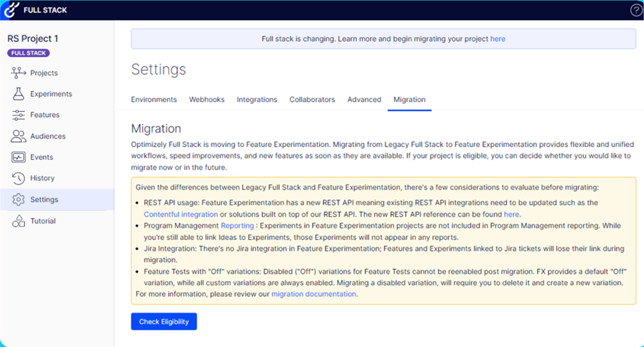Open Events in the sidebar
Image resolution: width=644 pixels, height=347 pixels.
click(42, 157)
